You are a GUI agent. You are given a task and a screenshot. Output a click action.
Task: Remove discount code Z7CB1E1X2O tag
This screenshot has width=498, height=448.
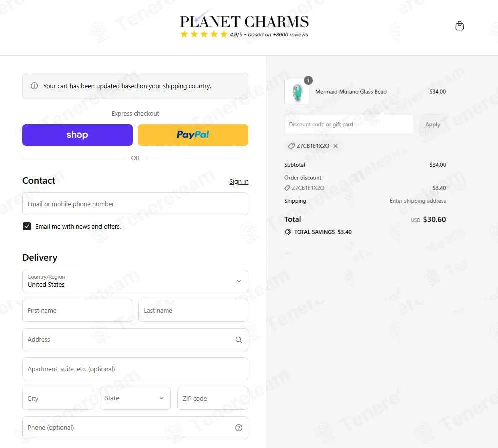point(335,146)
